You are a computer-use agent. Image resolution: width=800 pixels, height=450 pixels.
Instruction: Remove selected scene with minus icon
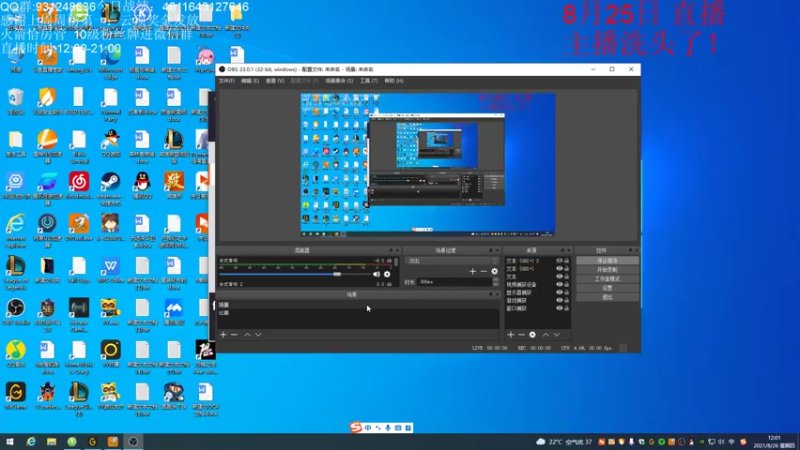[234, 335]
